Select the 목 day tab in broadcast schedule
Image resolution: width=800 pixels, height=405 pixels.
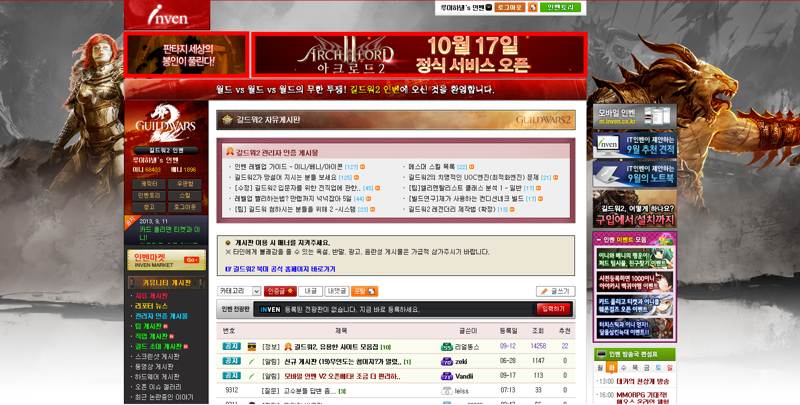(x=635, y=368)
